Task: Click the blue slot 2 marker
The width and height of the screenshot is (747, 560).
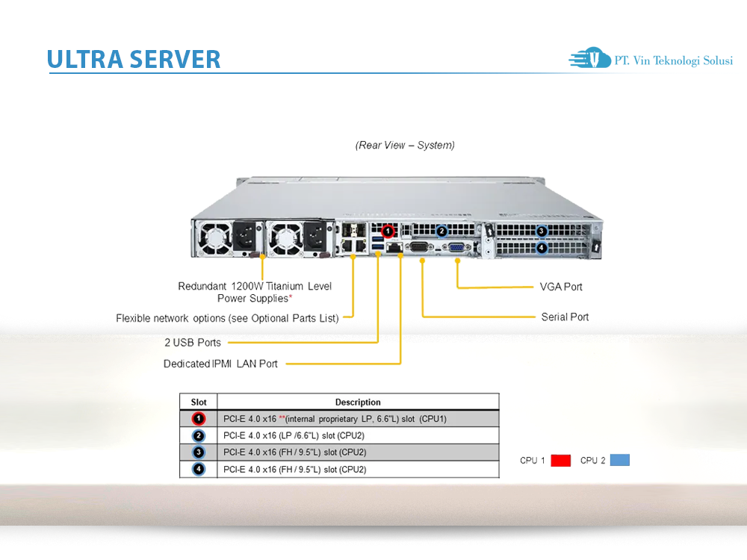Action: 441,231
